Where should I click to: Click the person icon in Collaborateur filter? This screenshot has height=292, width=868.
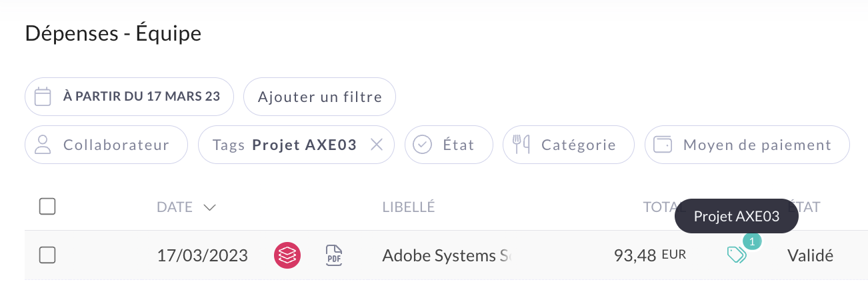click(43, 145)
